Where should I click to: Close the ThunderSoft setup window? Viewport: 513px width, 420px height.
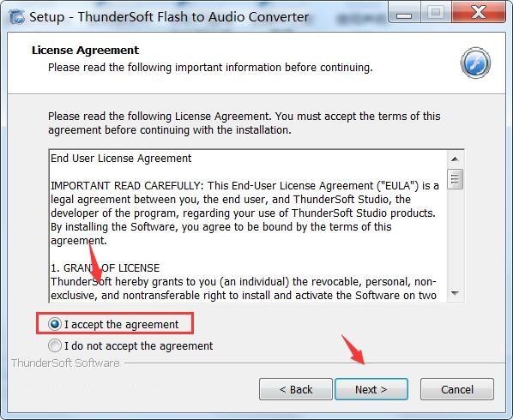479,13
